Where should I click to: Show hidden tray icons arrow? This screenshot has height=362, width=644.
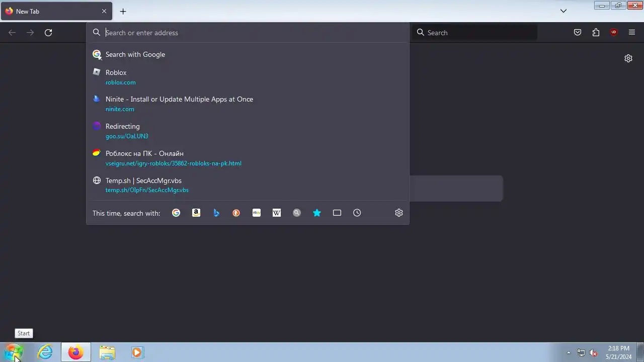coord(569,352)
